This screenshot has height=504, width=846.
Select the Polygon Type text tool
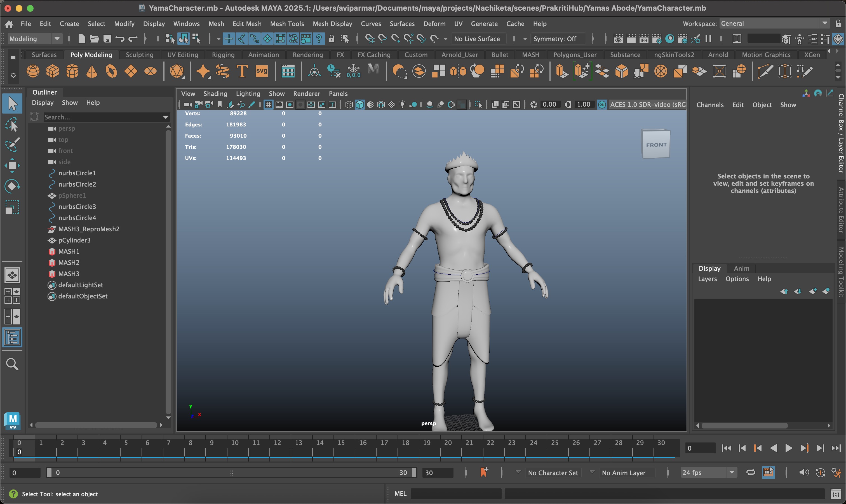pos(242,72)
